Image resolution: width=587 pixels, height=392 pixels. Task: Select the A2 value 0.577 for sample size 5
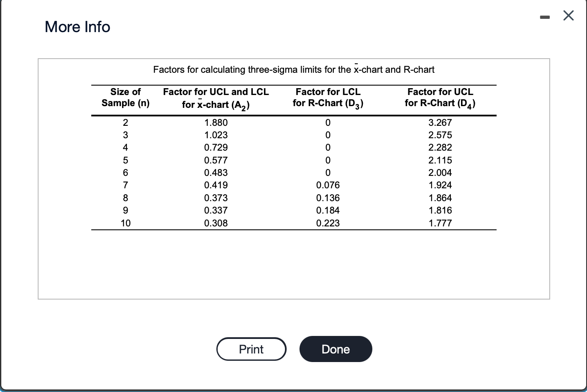216,160
